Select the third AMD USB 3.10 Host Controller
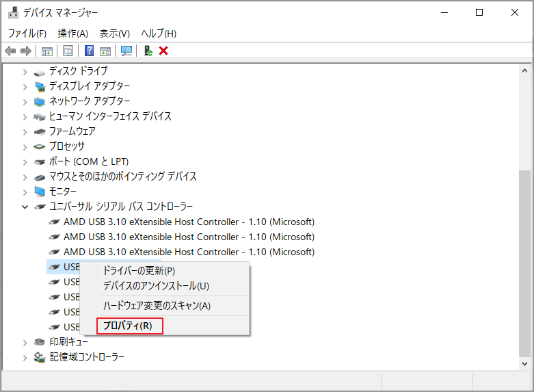The image size is (534, 392). [189, 252]
